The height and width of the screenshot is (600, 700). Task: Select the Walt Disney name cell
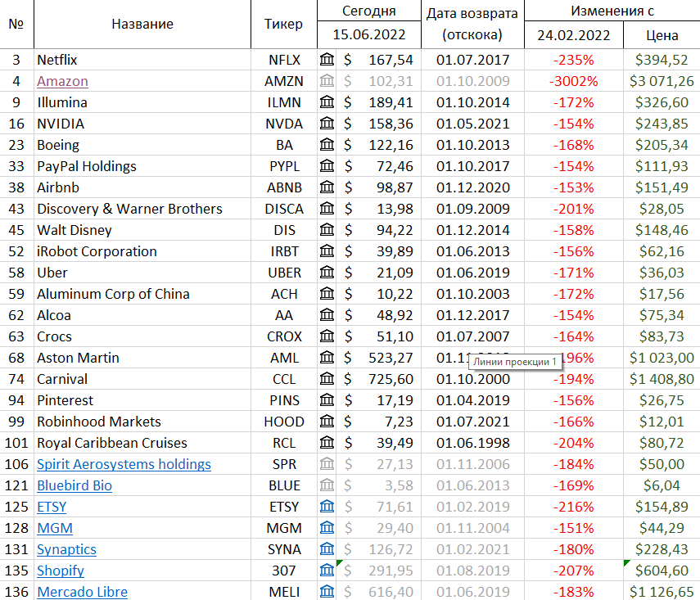(142, 230)
